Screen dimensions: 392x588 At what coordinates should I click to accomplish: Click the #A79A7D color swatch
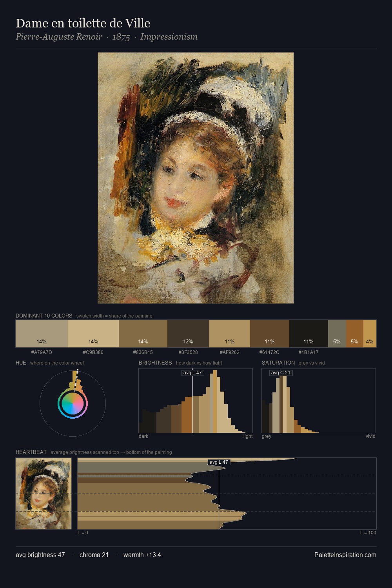point(42,334)
